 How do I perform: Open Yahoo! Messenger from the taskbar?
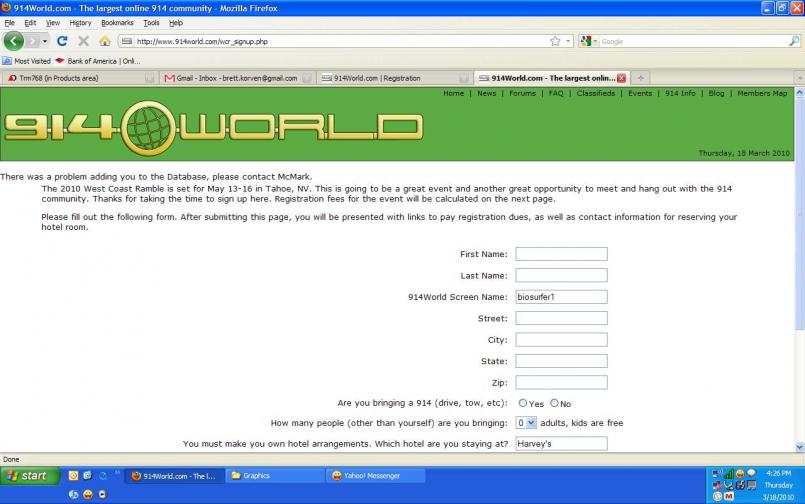[376, 476]
